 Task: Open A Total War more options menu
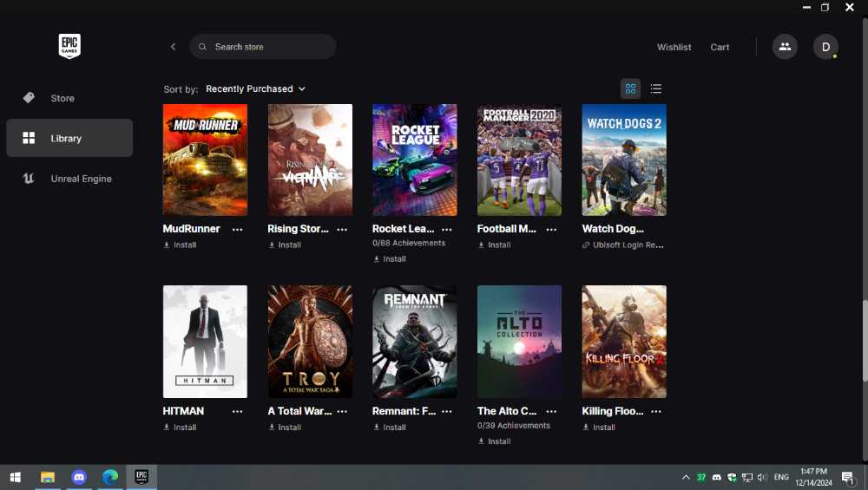click(x=342, y=411)
